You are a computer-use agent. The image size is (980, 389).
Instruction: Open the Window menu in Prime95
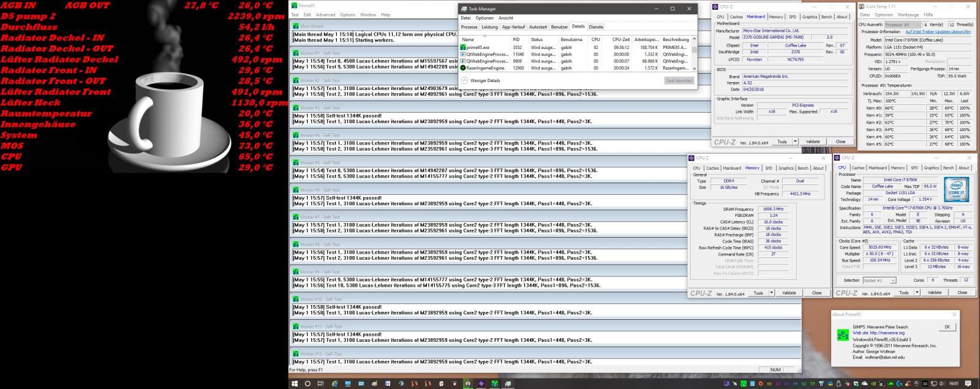click(368, 15)
